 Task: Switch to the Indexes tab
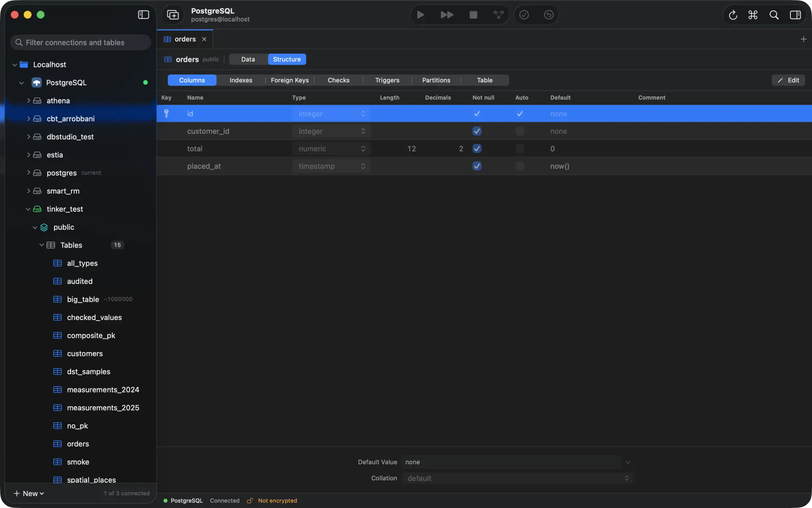click(241, 80)
